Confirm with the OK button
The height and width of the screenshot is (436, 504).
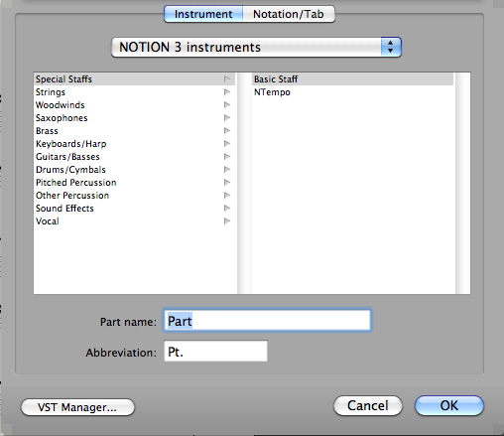click(x=449, y=405)
